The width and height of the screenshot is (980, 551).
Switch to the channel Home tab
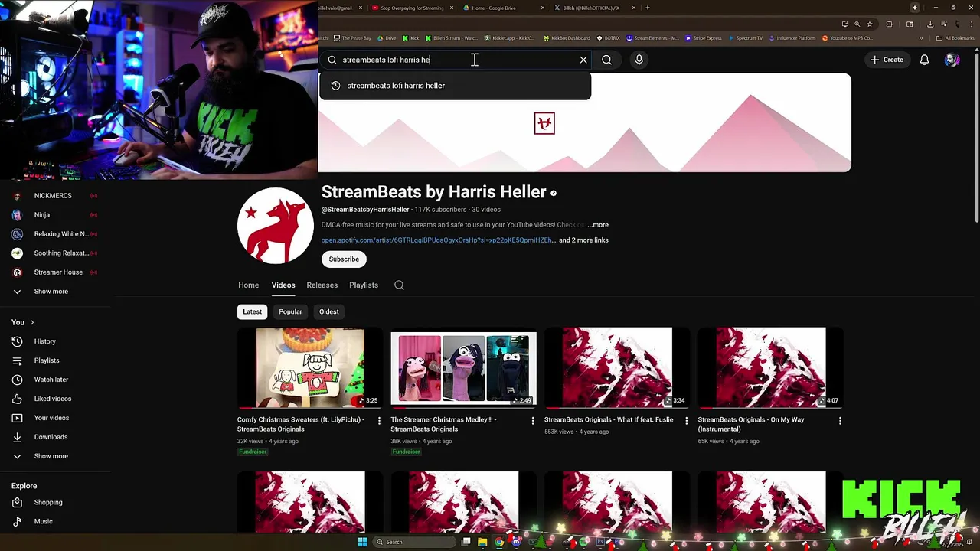click(x=248, y=285)
